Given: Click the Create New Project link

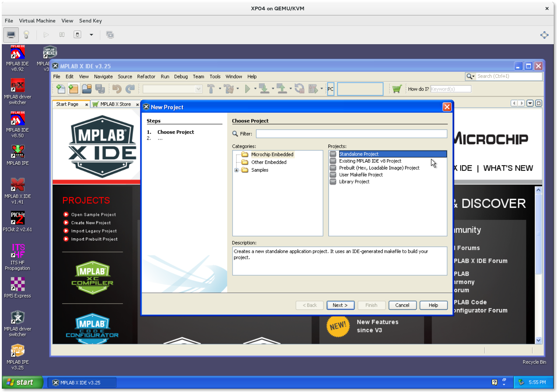Looking at the screenshot, I should pyautogui.click(x=91, y=223).
